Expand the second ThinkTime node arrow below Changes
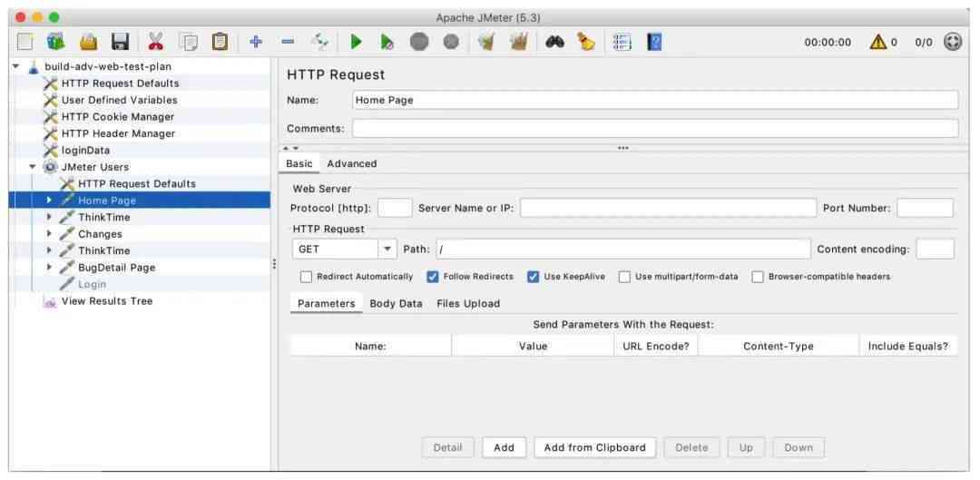 [x=49, y=250]
